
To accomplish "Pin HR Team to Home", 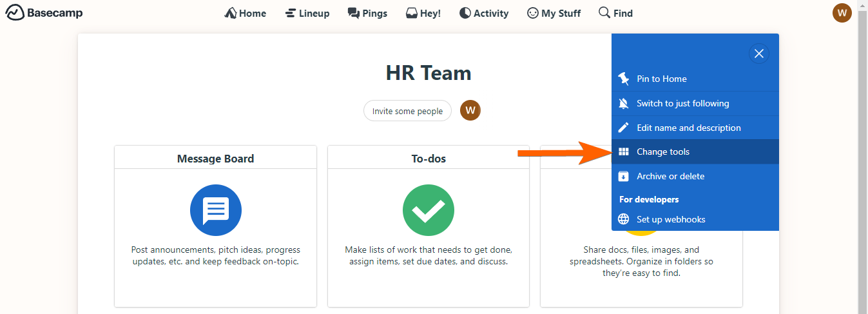I will tap(661, 79).
